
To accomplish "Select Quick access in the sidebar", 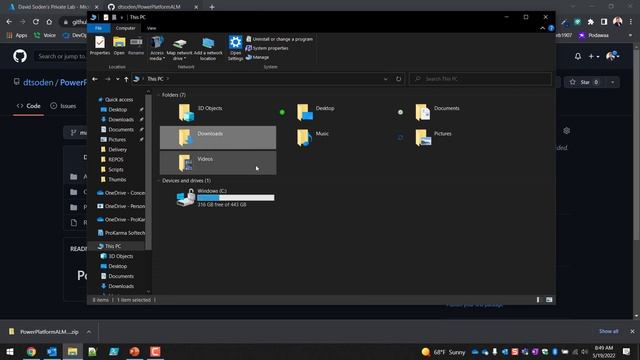I will [116, 100].
